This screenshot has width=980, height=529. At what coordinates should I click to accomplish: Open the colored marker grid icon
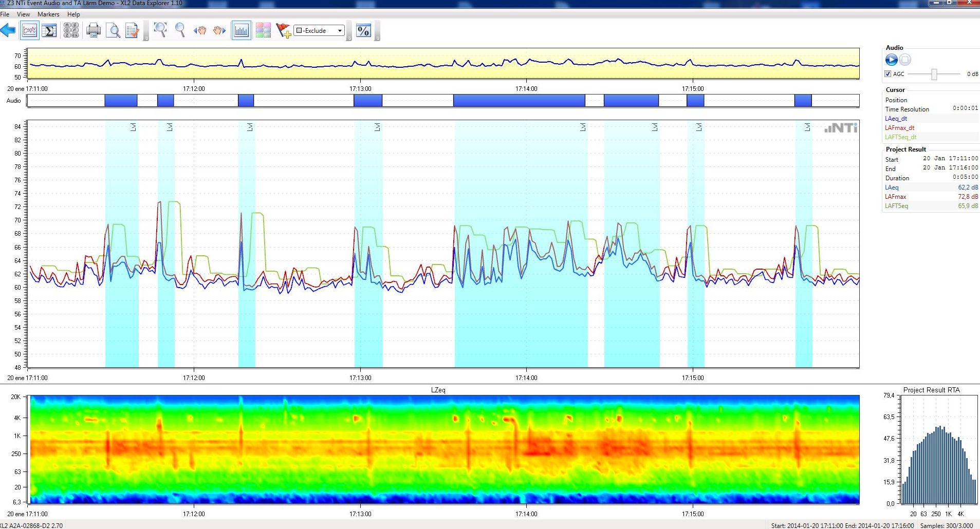click(263, 31)
